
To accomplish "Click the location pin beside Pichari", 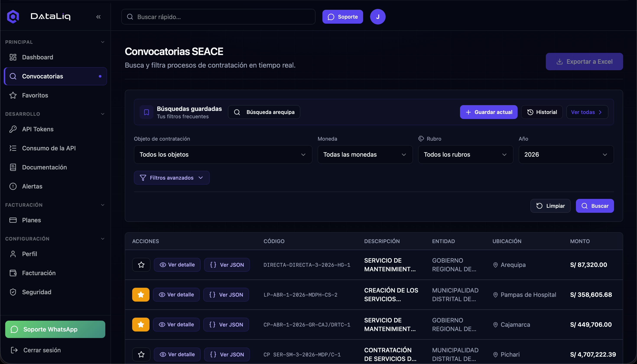I will [495, 354].
